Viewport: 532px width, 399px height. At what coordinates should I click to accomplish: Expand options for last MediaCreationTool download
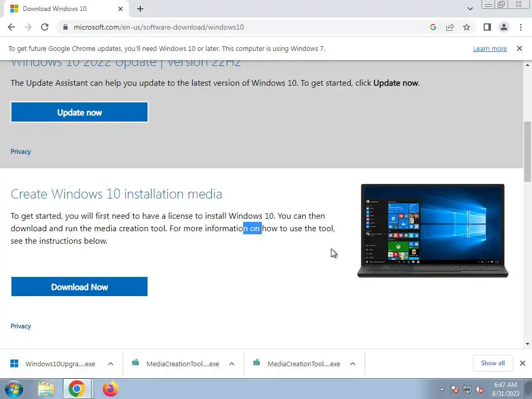tap(353, 364)
